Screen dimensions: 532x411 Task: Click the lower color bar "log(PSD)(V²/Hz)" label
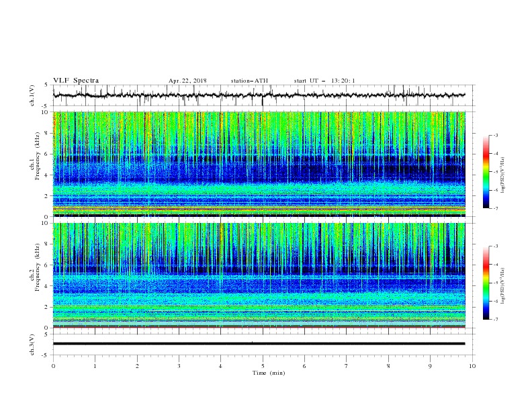coord(503,285)
